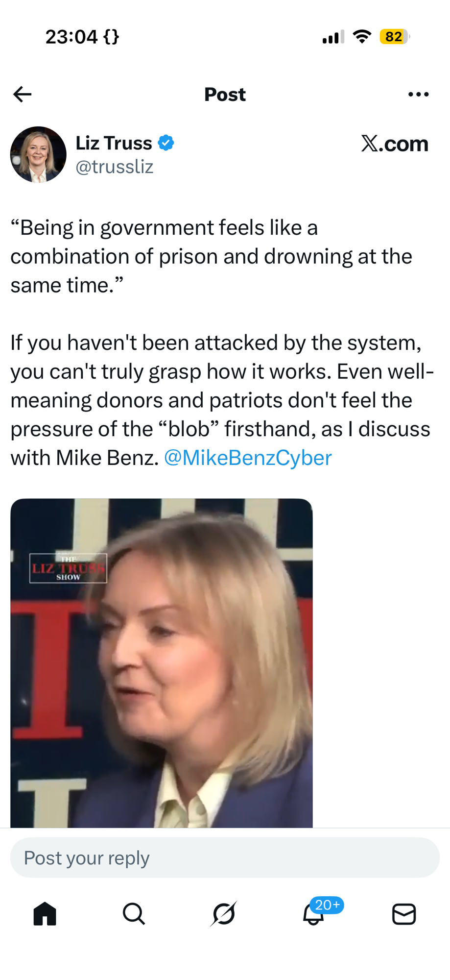Tap the Wi-Fi status icon
Screen dimensions: 450x980
[362, 37]
